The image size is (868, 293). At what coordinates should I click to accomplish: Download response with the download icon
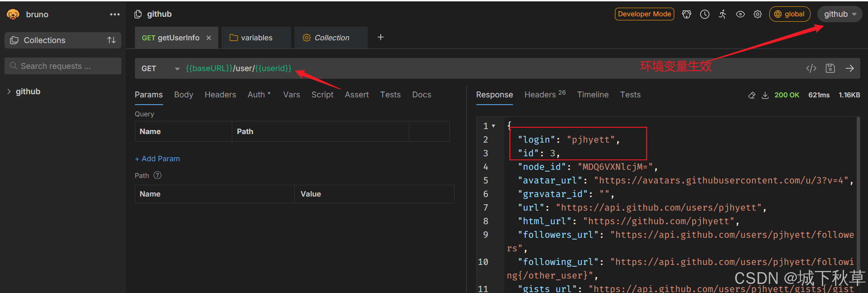coord(765,95)
